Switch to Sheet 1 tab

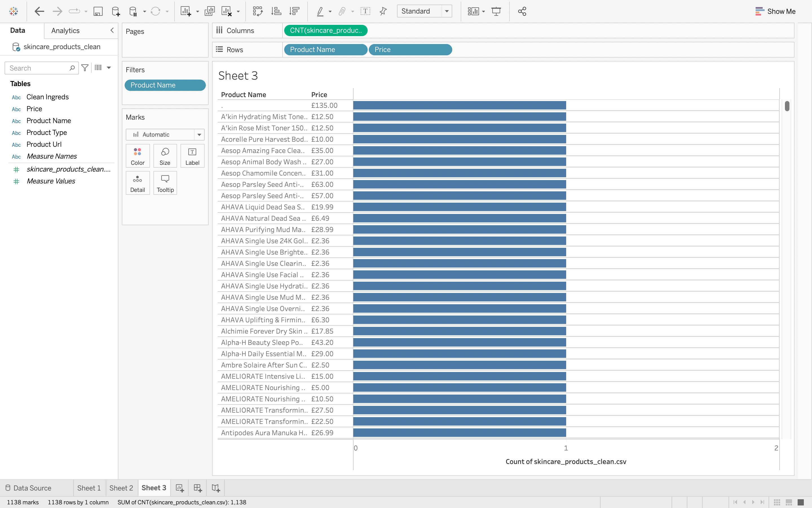point(89,488)
